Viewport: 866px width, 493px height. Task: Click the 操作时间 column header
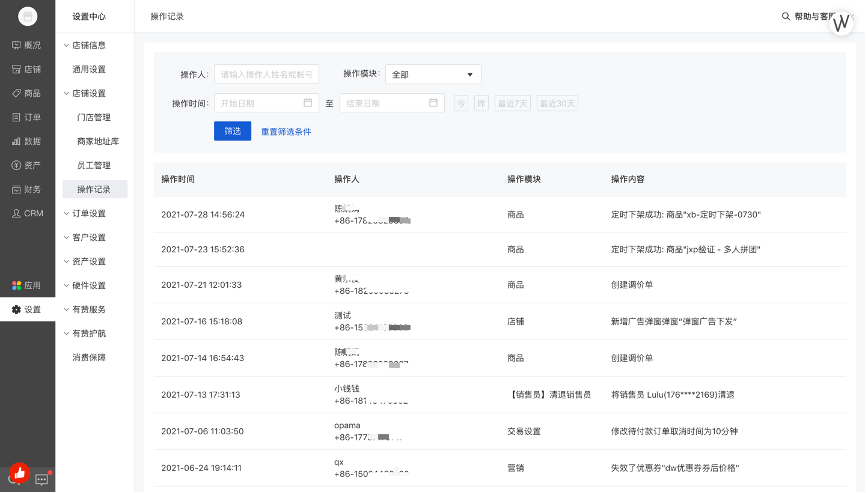pos(178,179)
